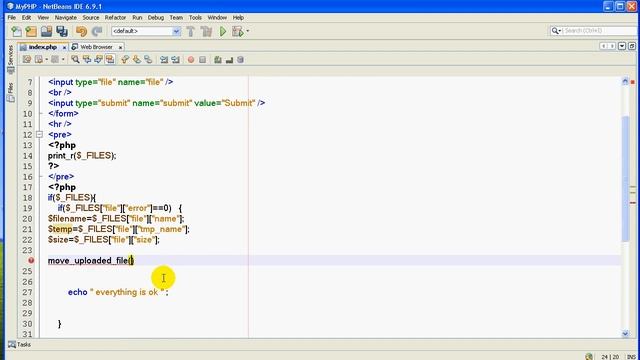The image size is (640, 360).
Task: Open the Files side panel
Action: tap(11, 92)
